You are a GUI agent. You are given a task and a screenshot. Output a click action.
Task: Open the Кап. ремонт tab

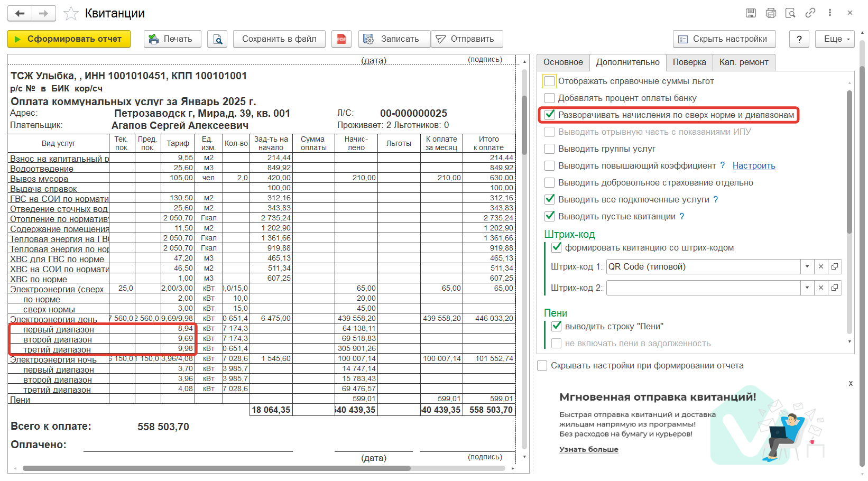click(x=744, y=62)
